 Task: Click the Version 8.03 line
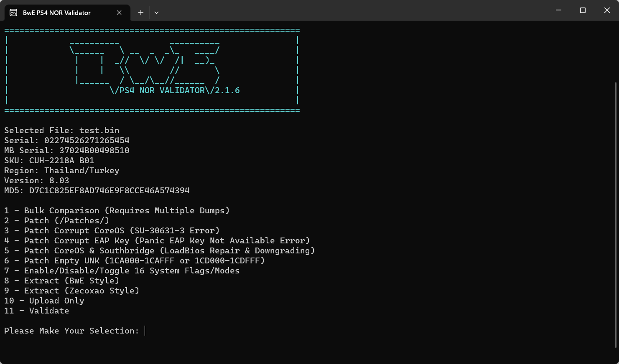[37, 181]
